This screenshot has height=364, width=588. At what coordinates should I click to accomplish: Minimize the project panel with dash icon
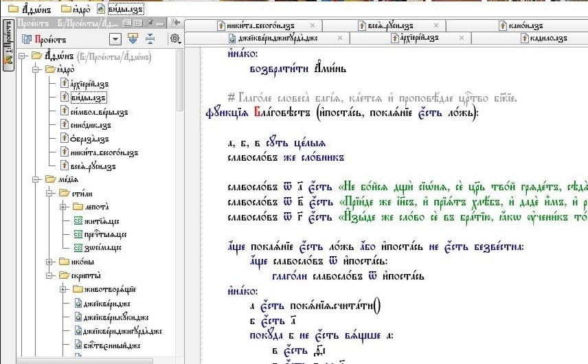click(x=160, y=23)
